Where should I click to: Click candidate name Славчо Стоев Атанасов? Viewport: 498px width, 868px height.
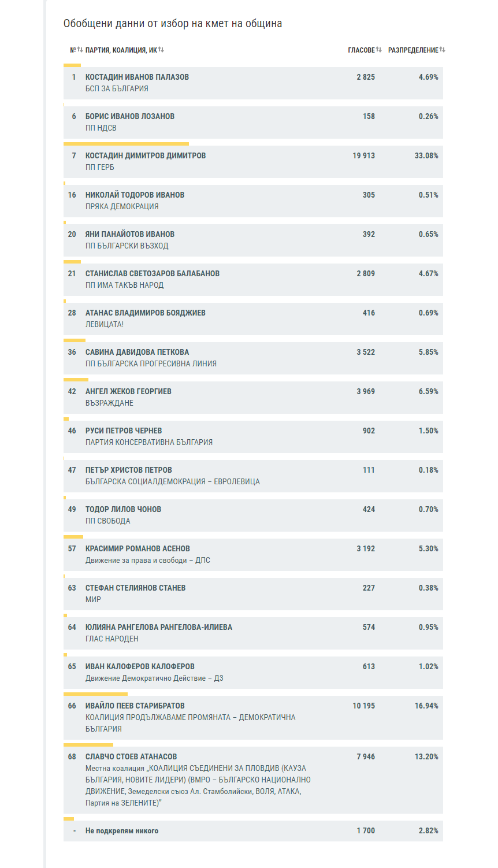[x=131, y=756]
